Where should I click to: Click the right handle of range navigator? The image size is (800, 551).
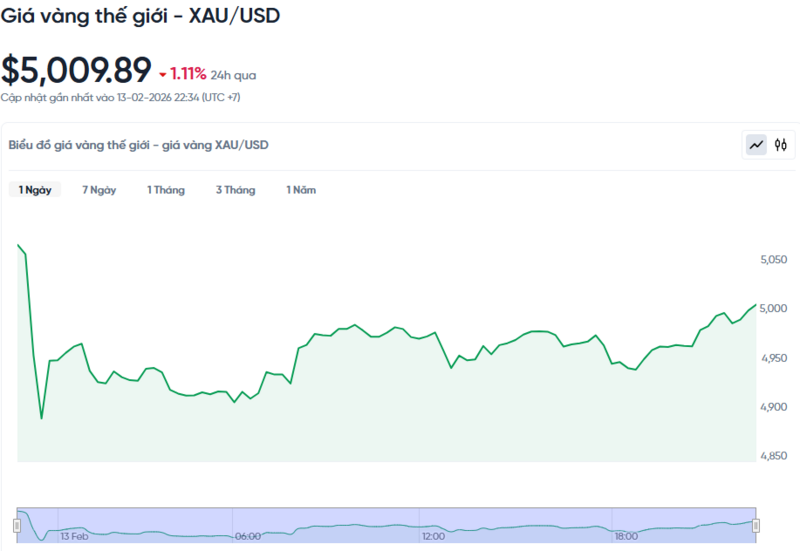coord(756,525)
